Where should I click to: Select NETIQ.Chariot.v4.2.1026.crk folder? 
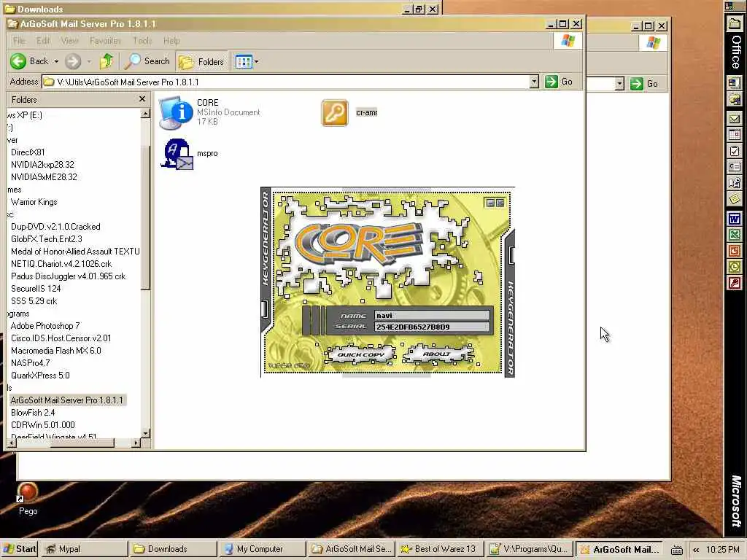pyautogui.click(x=61, y=264)
